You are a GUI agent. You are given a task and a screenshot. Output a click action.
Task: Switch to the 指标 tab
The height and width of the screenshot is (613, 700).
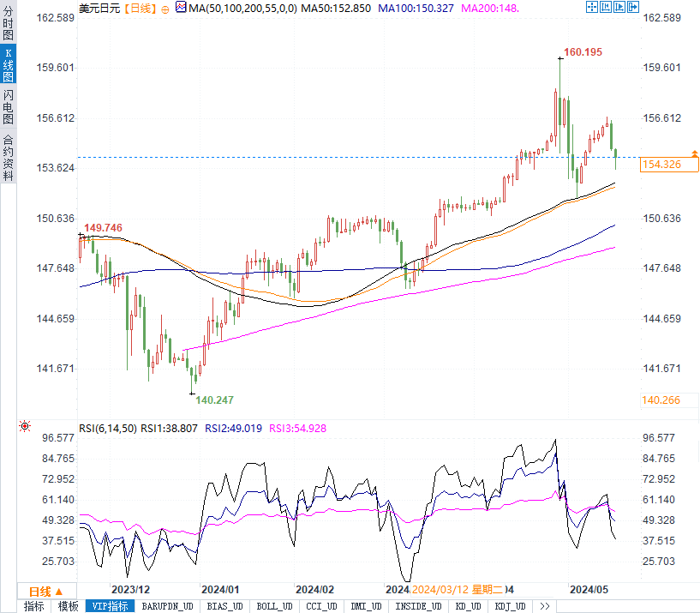pyautogui.click(x=34, y=606)
